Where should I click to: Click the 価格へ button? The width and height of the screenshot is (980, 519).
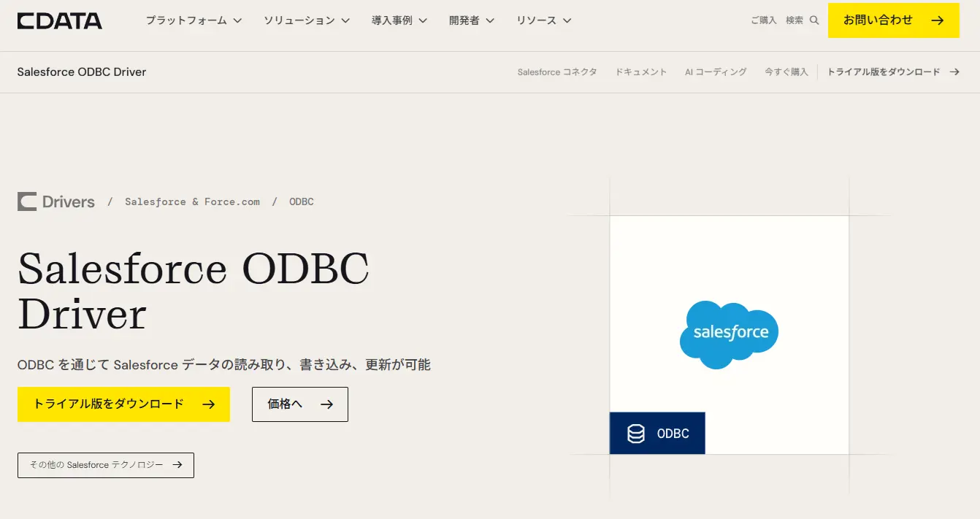(300, 404)
